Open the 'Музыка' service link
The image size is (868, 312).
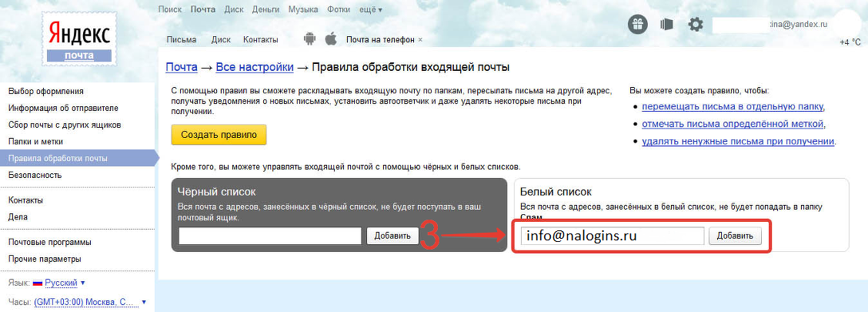(303, 9)
